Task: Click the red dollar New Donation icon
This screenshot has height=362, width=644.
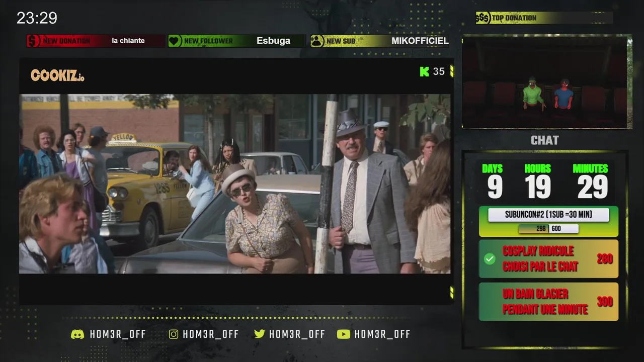Action: [34, 41]
